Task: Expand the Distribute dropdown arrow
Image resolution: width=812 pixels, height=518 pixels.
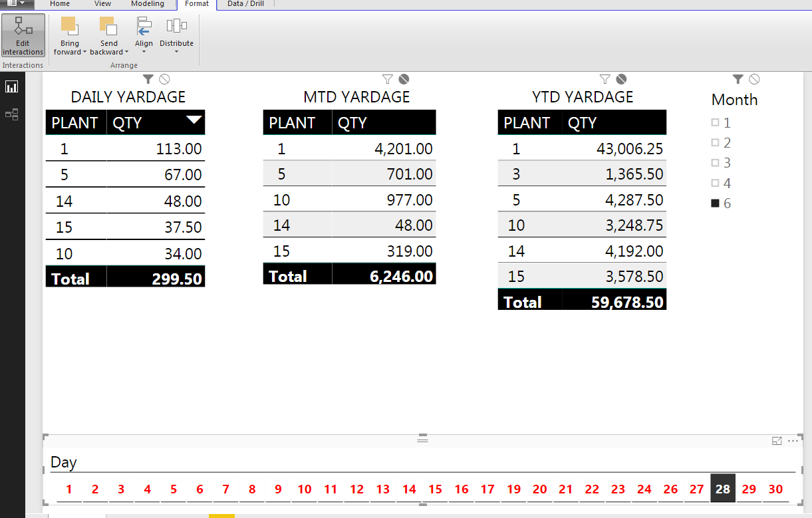Action: (176, 52)
